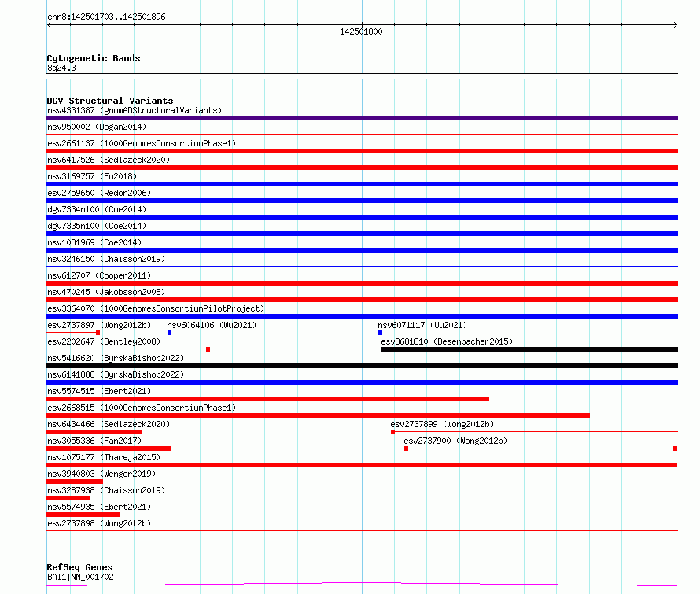The width and height of the screenshot is (700, 594).
Task: Click nsv6064106 (Wu2021) label
Action: (212, 325)
